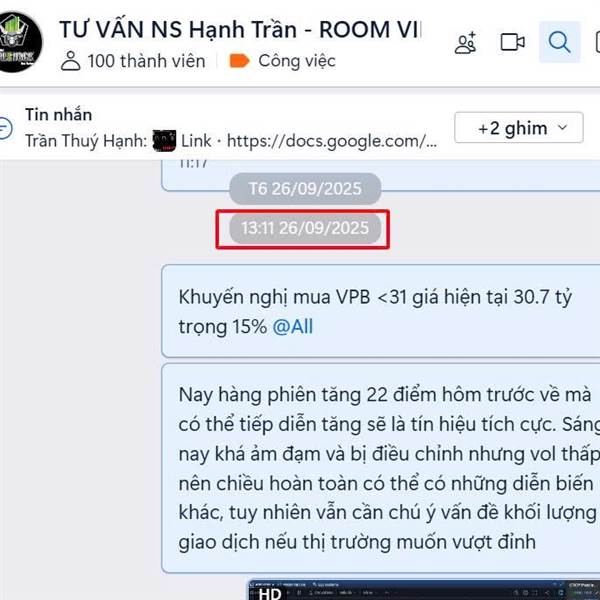Open the image preview at chat bottom

point(424,590)
